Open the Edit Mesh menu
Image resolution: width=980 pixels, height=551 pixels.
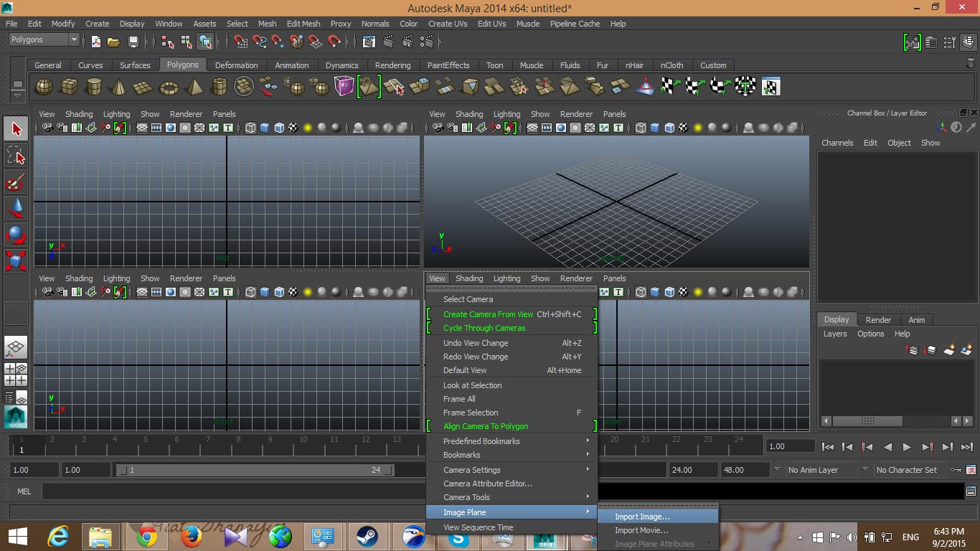(303, 24)
